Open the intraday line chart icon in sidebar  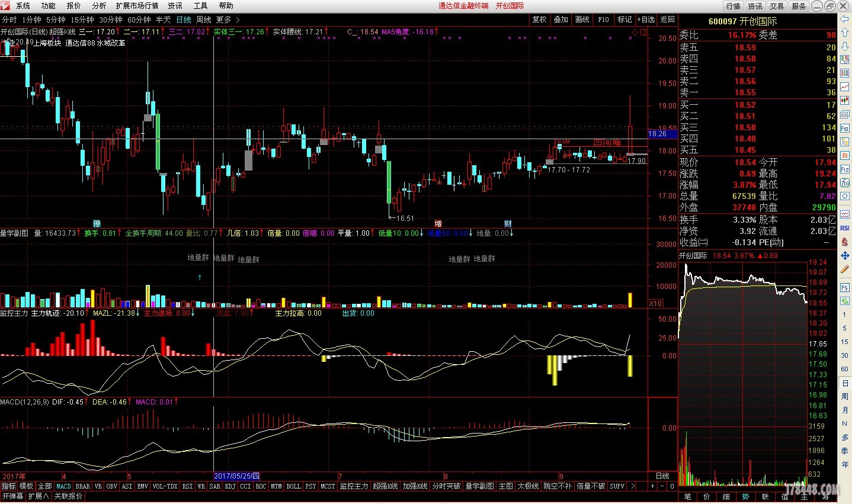click(844, 86)
